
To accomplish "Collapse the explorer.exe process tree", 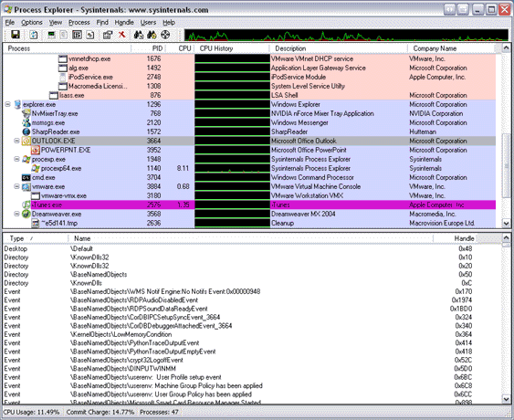I will [x=8, y=105].
